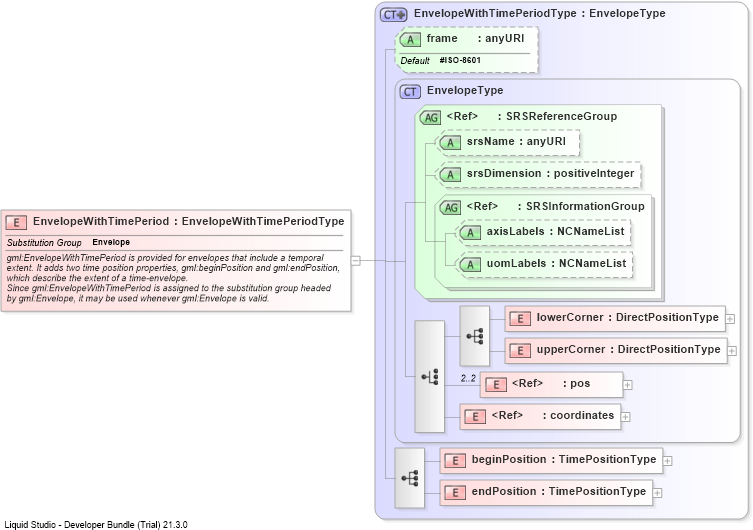The image size is (753, 530).
Task: Click the E icon beside lowerCorner
Action: click(x=520, y=318)
